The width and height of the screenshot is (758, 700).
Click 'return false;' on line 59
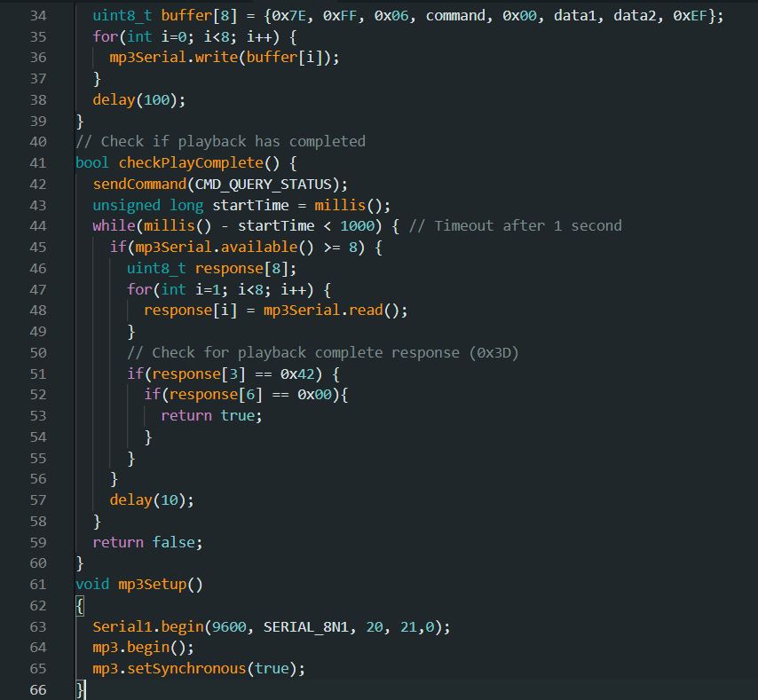[x=147, y=542]
